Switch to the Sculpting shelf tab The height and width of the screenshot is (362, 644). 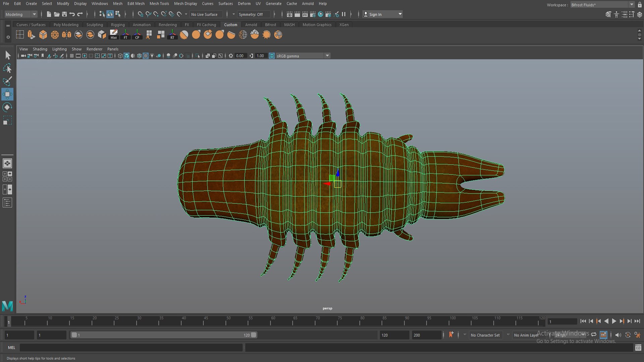[95, 24]
